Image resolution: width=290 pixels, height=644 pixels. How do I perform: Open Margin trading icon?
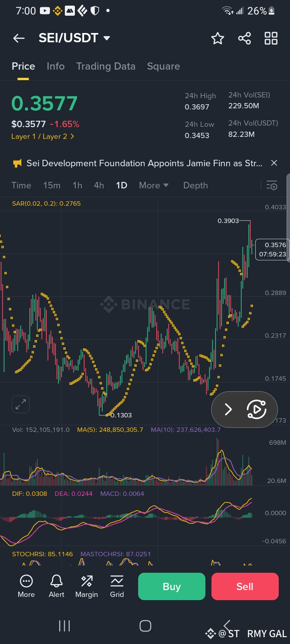[87, 586]
